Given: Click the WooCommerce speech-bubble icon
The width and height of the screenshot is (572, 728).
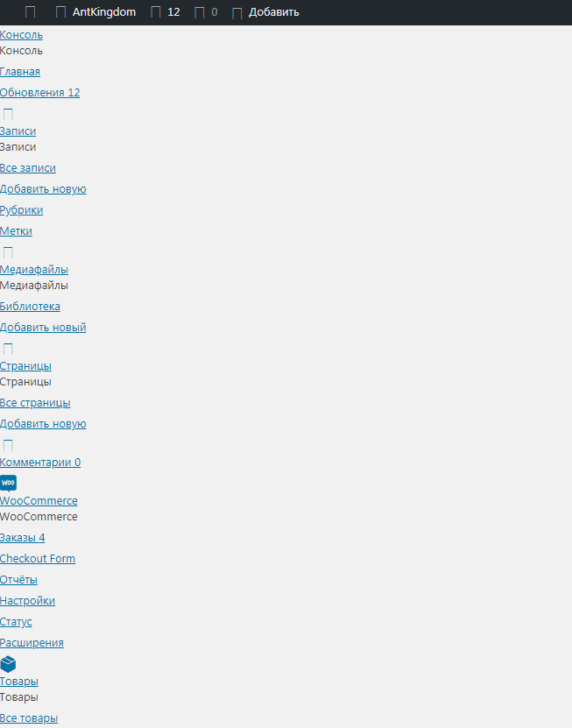Looking at the screenshot, I should [x=9, y=484].
